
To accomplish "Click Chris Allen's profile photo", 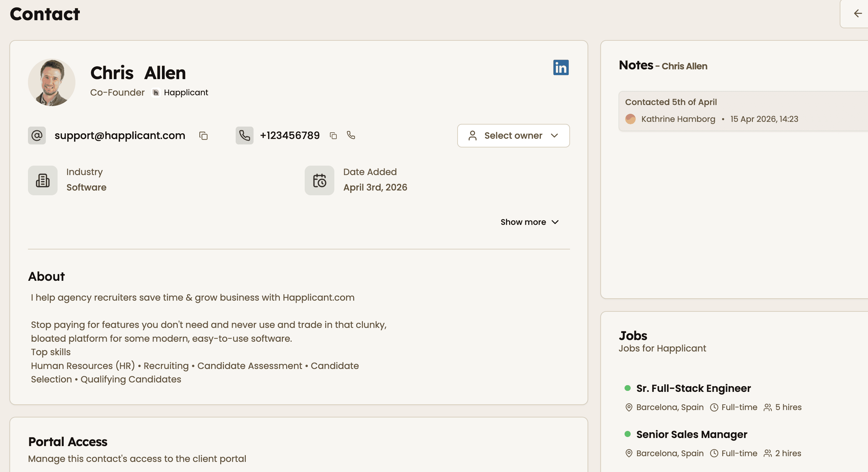I will (x=52, y=82).
